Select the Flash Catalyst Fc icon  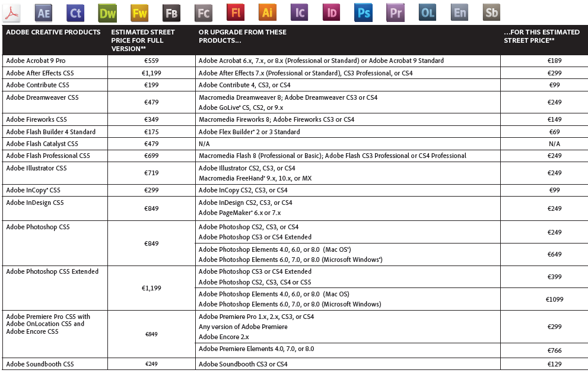click(x=204, y=13)
